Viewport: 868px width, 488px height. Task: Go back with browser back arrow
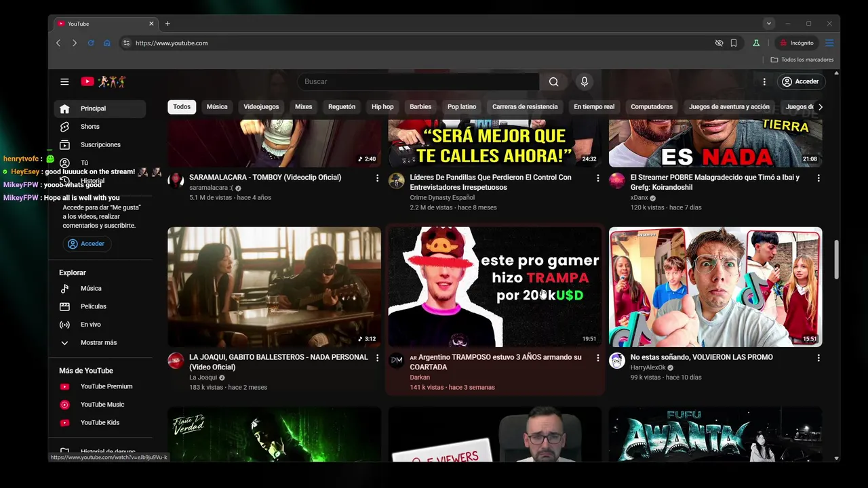[58, 43]
